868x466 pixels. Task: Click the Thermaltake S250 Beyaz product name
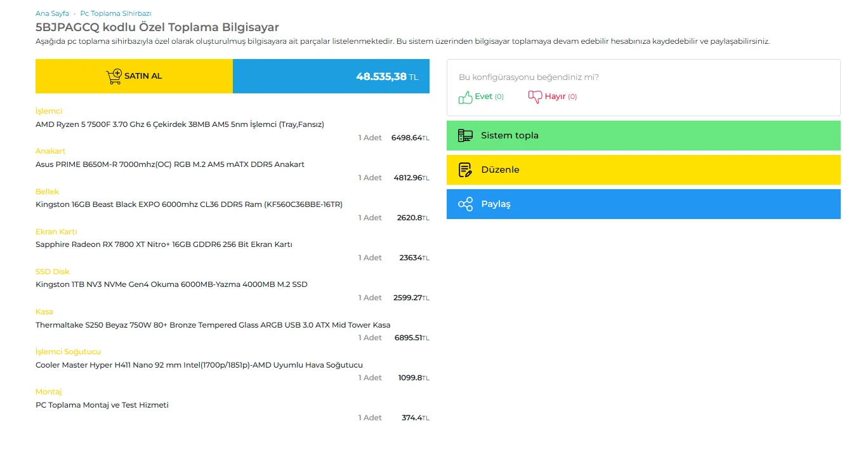pos(213,325)
